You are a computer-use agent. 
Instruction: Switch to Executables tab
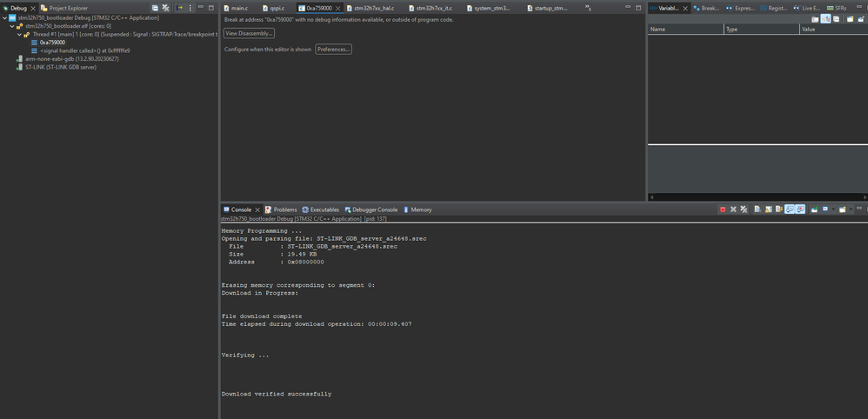pyautogui.click(x=321, y=209)
